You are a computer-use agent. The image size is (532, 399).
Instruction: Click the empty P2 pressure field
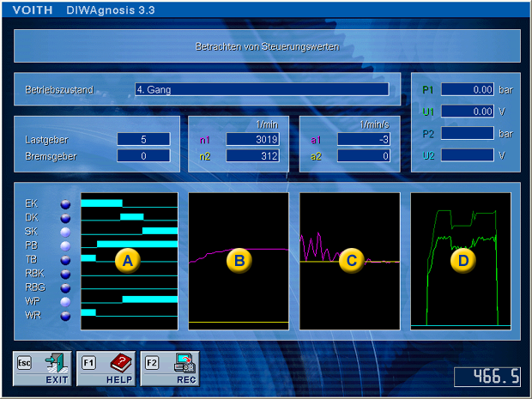pos(468,133)
